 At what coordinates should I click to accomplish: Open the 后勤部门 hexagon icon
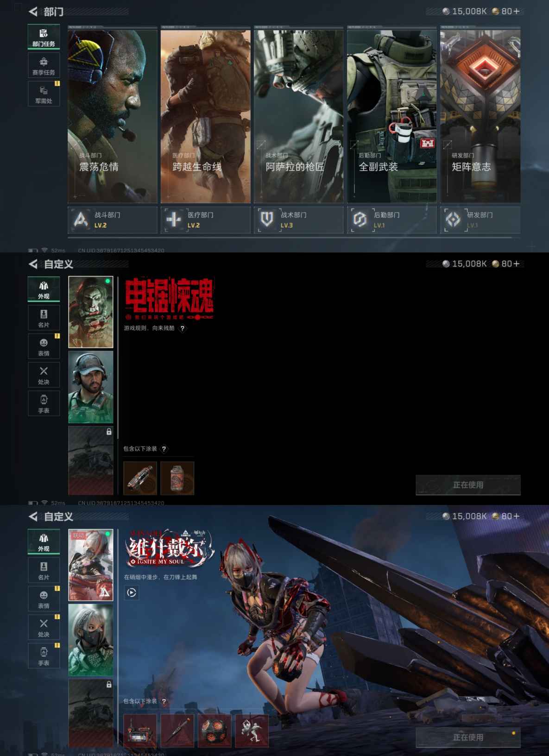360,220
